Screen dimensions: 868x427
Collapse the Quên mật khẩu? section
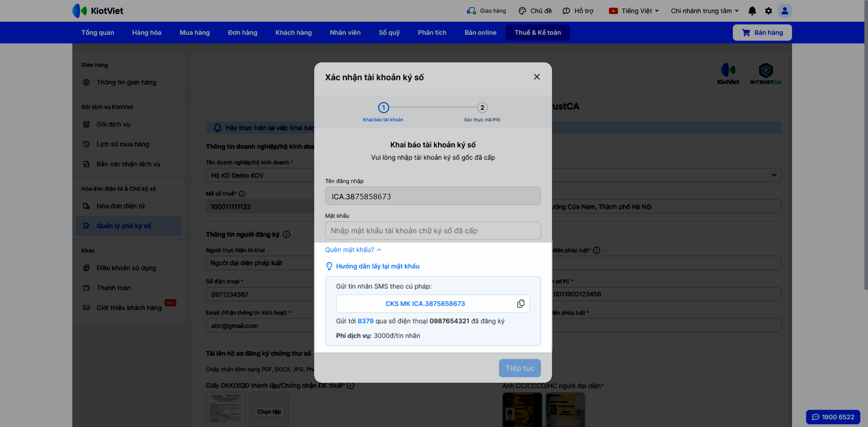(x=353, y=250)
